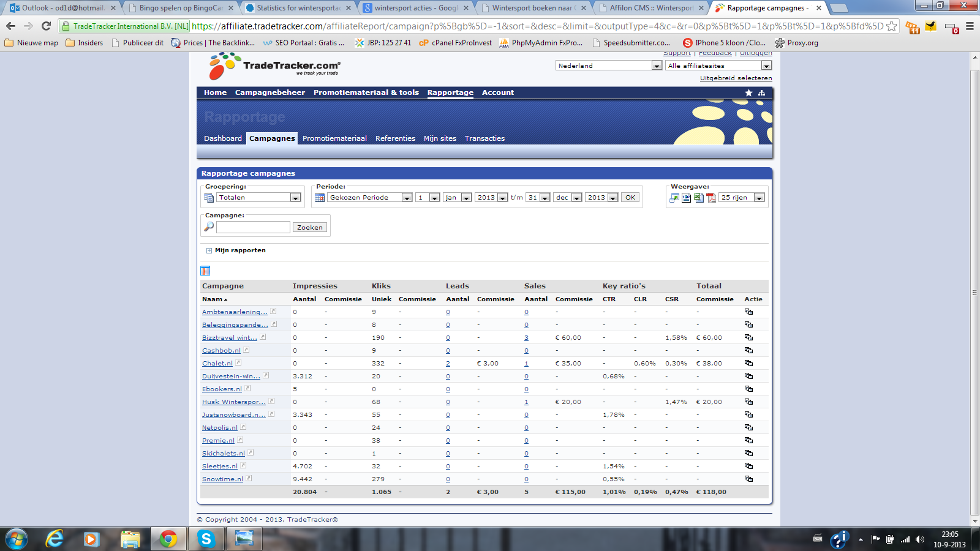This screenshot has width=980, height=551.
Task: Switch to the Mijn sites tab
Action: point(440,138)
